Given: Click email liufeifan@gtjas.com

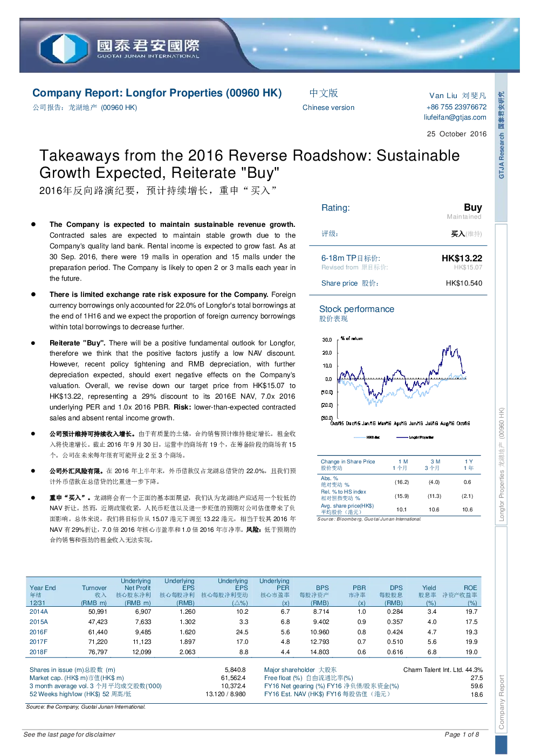Looking at the screenshot, I should pyautogui.click(x=455, y=117).
